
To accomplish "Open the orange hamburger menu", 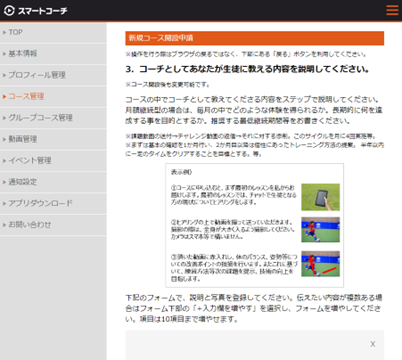I will tap(392, 10).
